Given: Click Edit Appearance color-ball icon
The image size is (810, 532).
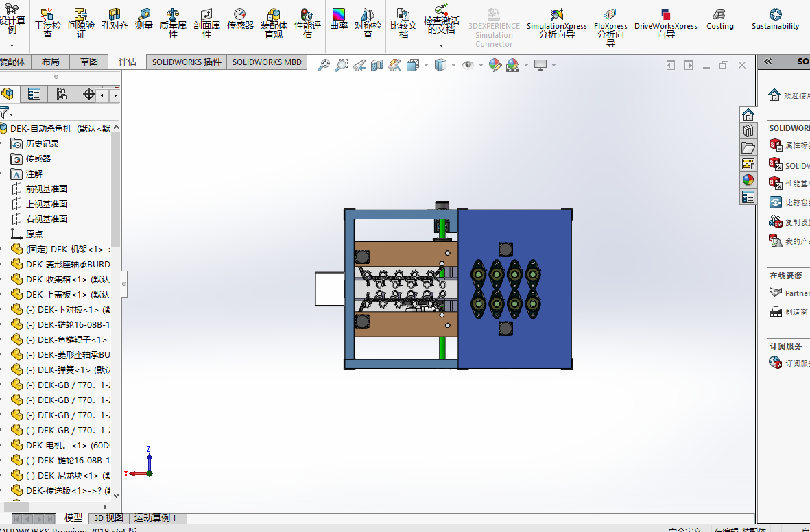Looking at the screenshot, I should (495, 65).
